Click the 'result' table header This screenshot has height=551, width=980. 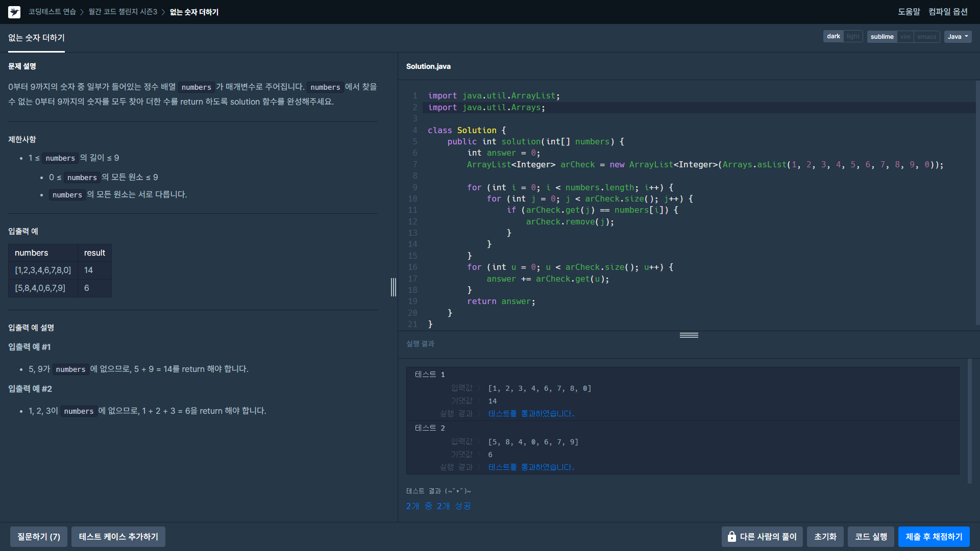[94, 253]
